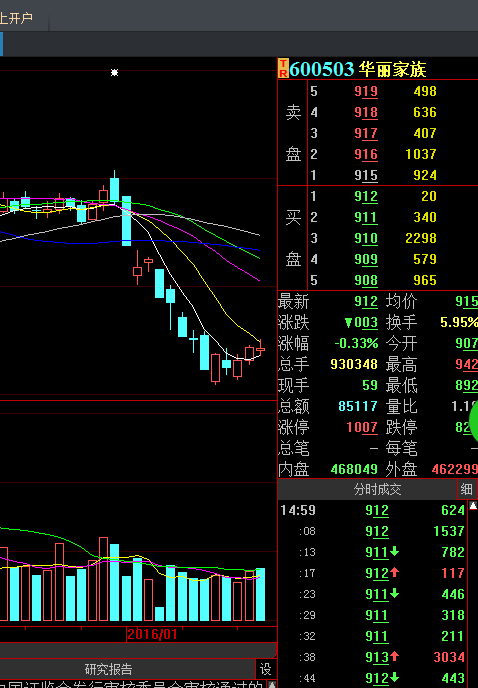Click the tallest cyan candlestick on the chart
The image size is (478, 688).
[126, 221]
